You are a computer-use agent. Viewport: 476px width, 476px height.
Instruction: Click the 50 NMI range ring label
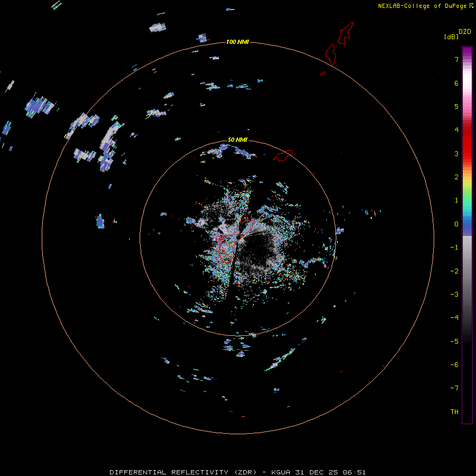[237, 140]
